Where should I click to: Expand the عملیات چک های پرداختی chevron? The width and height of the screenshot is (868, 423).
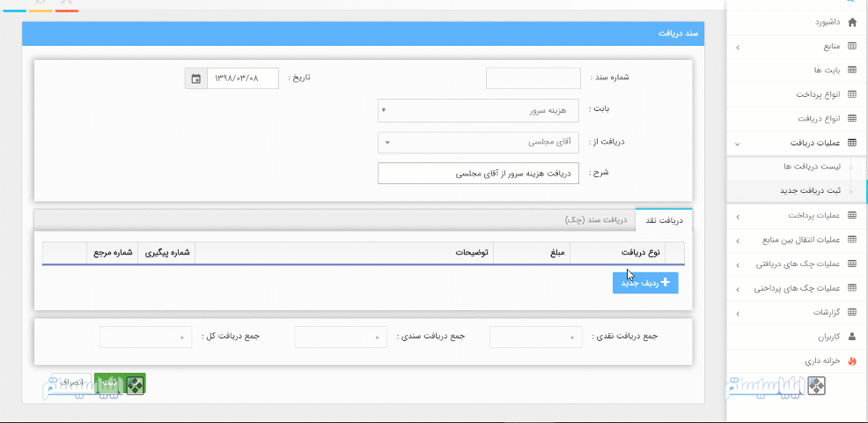click(x=738, y=290)
